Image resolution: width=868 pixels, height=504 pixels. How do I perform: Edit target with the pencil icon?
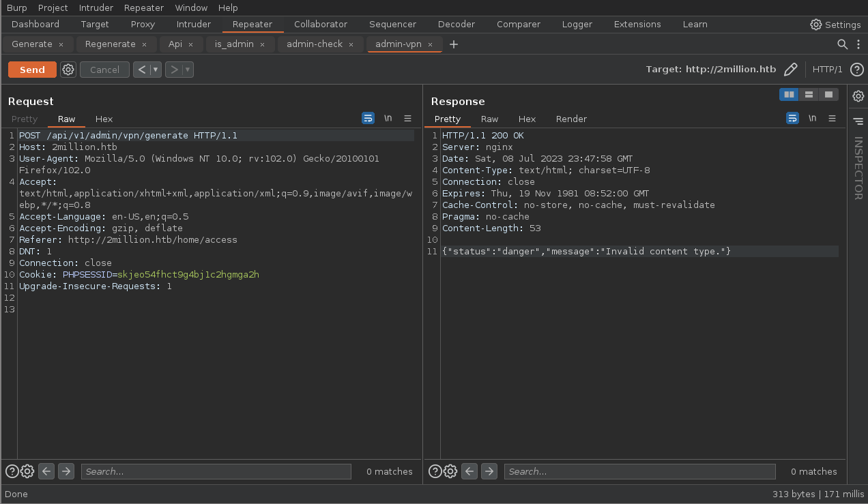coord(790,70)
